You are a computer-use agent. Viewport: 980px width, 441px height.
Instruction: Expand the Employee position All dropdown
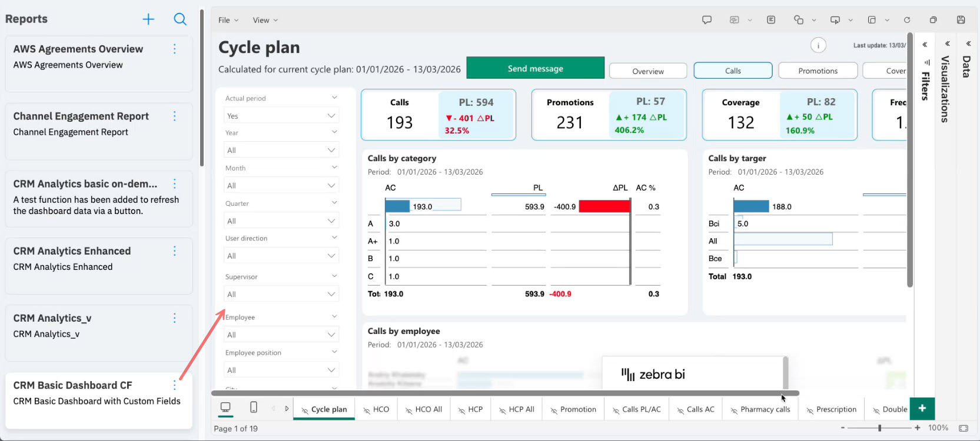[x=280, y=370]
